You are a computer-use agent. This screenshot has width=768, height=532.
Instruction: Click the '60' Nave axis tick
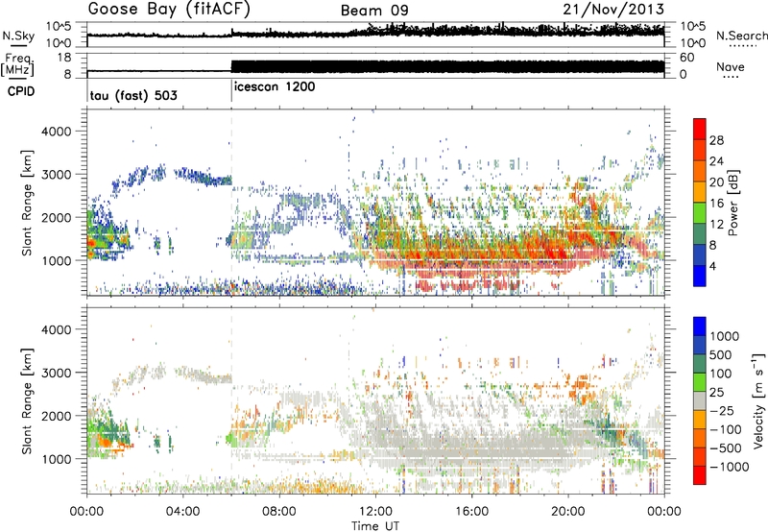[x=686, y=58]
